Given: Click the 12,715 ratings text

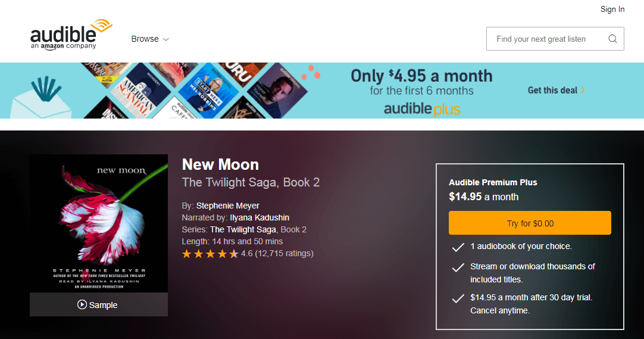Looking at the screenshot, I should coord(283,254).
